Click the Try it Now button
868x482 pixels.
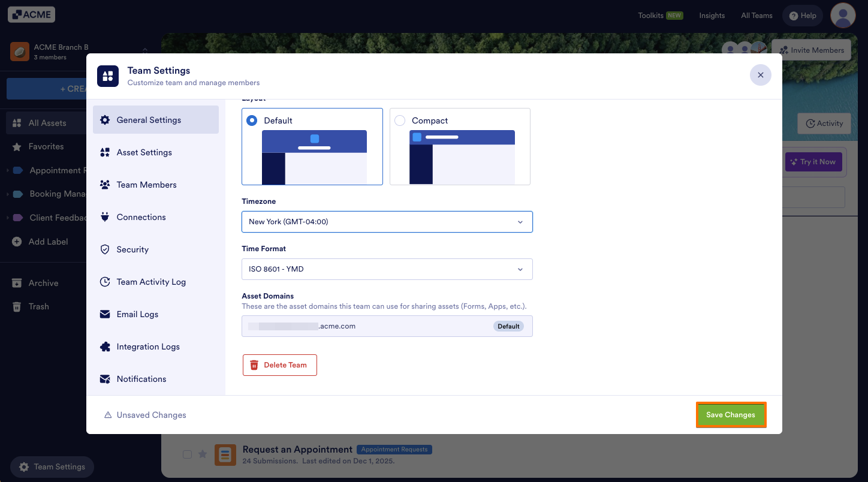coord(813,162)
